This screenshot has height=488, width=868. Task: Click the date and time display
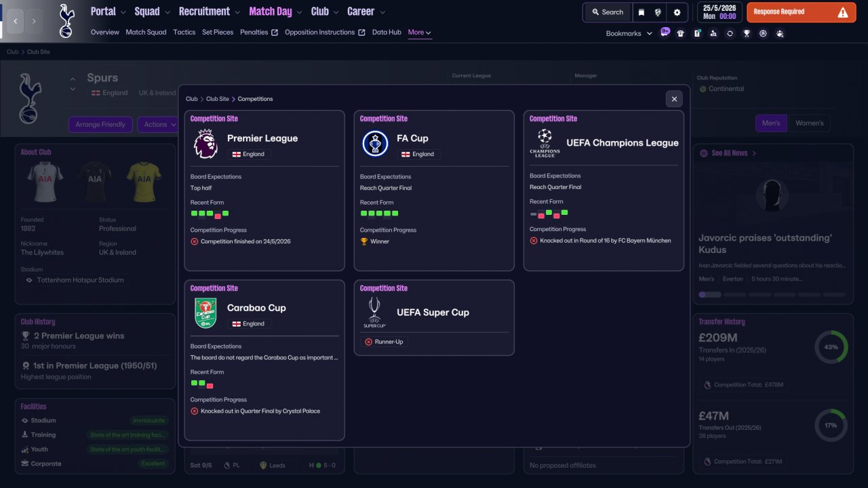click(x=719, y=12)
